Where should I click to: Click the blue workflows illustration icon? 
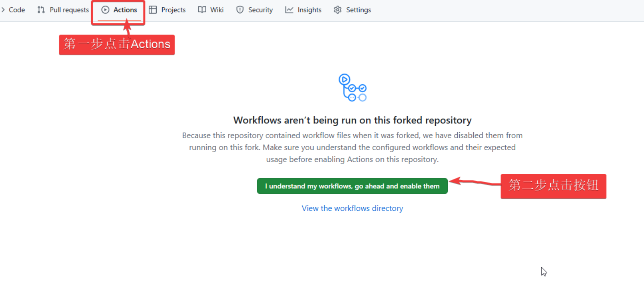coord(353,87)
